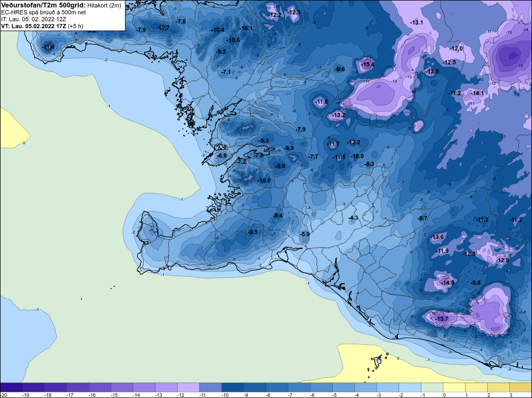Select the -14.1 temperature value
This screenshot has width=532, height=398.
478,93
